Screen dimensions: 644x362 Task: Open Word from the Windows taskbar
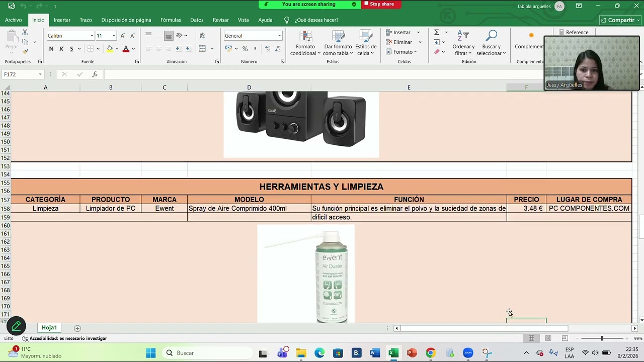[375, 353]
